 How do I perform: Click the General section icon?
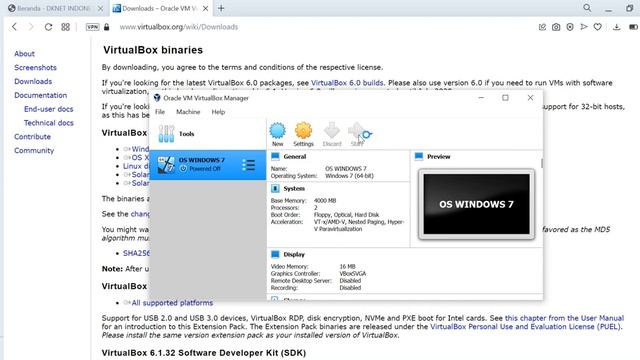[275, 156]
